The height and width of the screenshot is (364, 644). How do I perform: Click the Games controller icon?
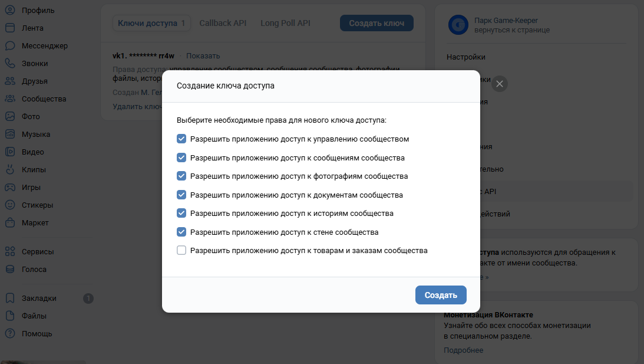10,187
